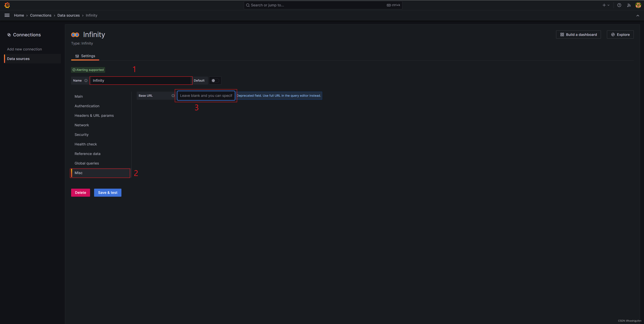The image size is (644, 324).
Task: Open the Network settings section
Action: pyautogui.click(x=82, y=125)
